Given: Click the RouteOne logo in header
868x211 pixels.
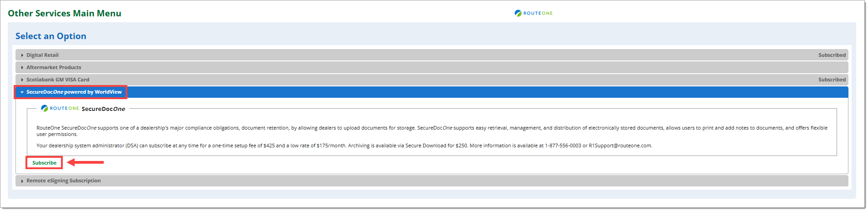Looking at the screenshot, I should (x=534, y=13).
